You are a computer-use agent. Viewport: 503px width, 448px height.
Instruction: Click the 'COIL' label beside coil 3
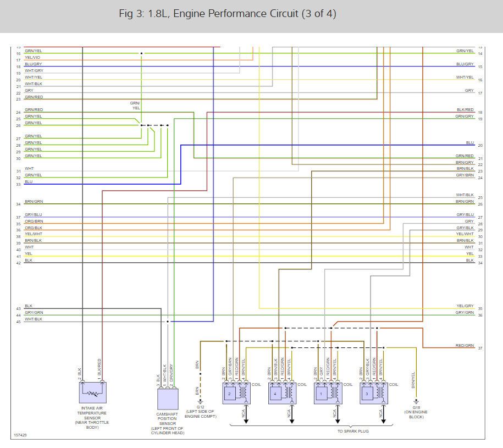[x=394, y=384]
